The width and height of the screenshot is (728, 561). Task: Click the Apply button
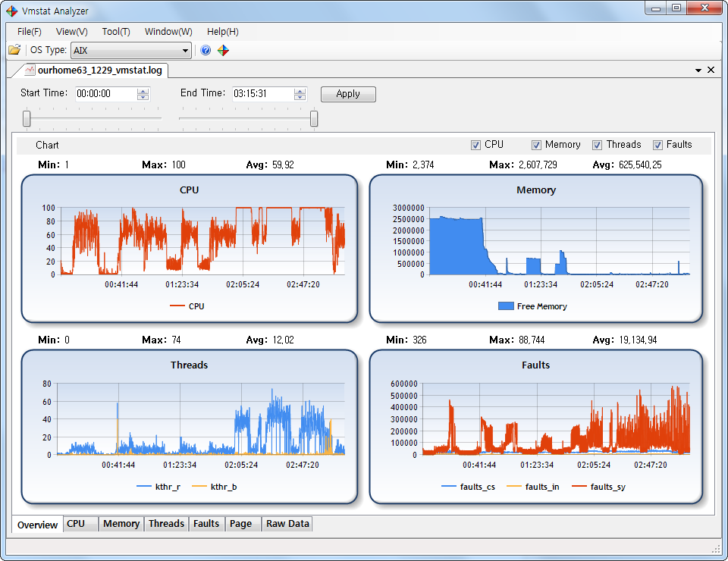348,94
